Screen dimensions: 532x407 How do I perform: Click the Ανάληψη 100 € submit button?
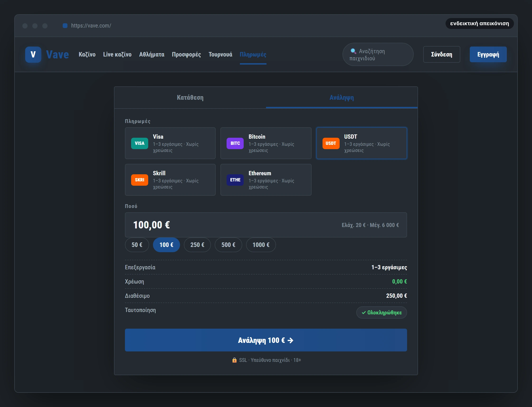(x=266, y=340)
